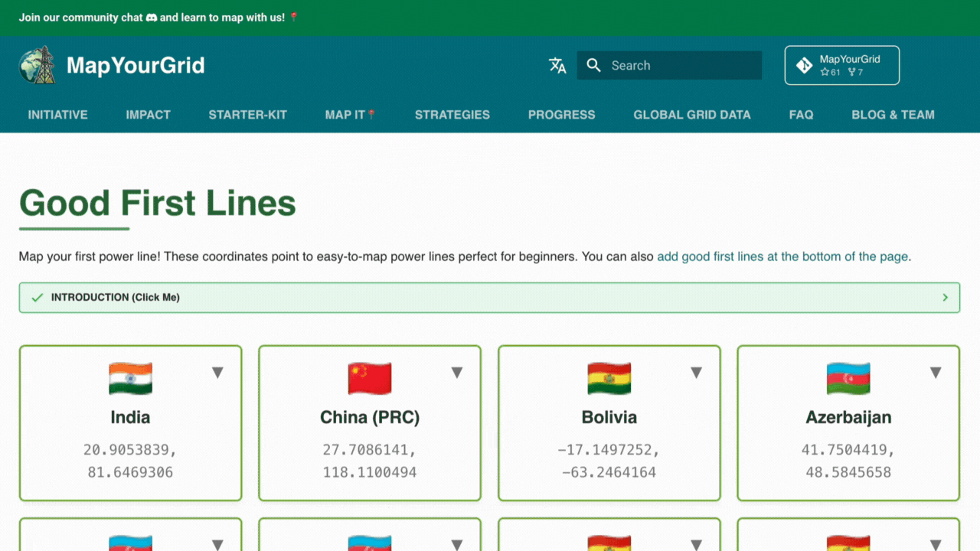View the PROGRESS tab
Image resolution: width=980 pixels, height=551 pixels.
point(562,115)
